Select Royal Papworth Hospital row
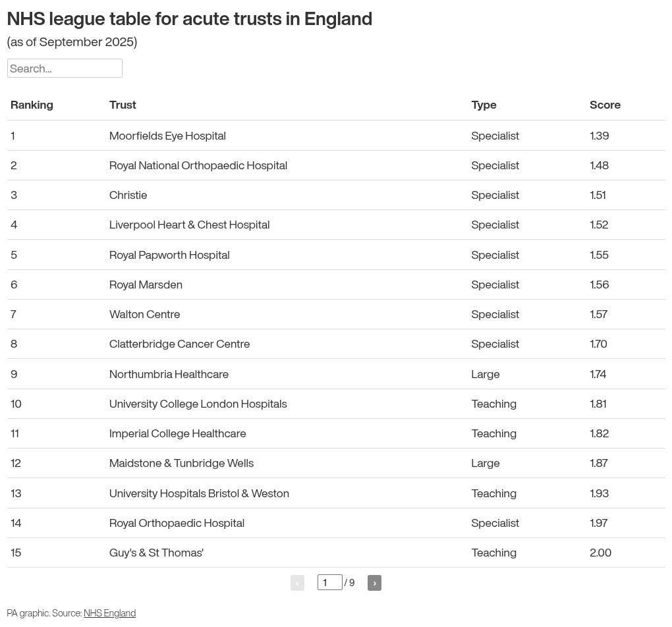Image resolution: width=672 pixels, height=627 pixels. [x=336, y=255]
